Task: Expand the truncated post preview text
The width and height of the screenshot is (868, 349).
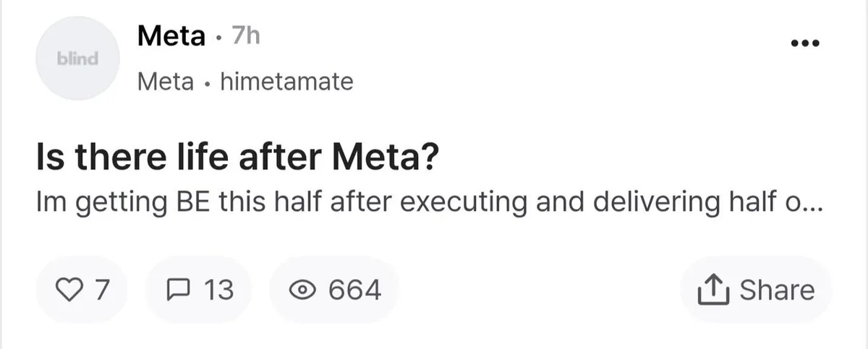Action: (x=427, y=203)
